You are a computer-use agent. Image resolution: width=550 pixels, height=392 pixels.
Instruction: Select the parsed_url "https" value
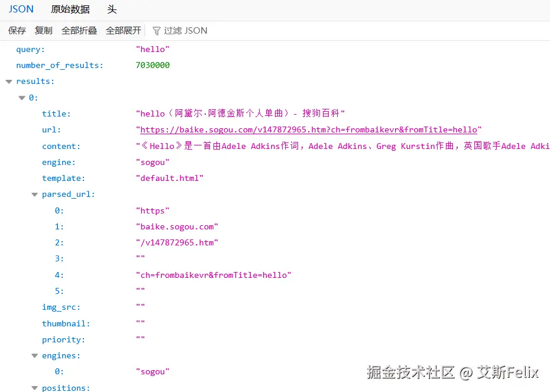pos(153,210)
